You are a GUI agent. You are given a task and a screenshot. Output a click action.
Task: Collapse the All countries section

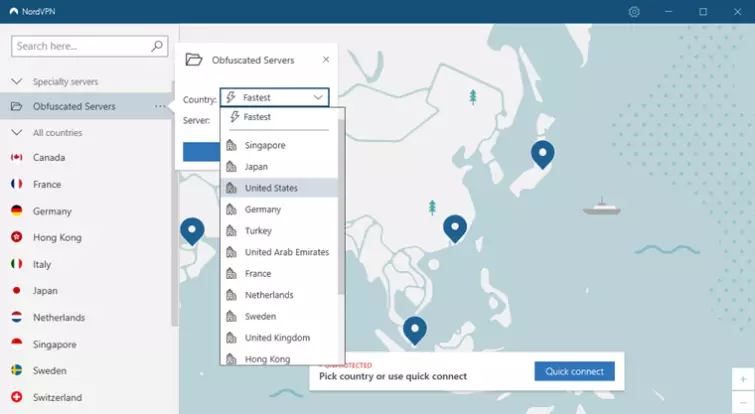tap(17, 132)
